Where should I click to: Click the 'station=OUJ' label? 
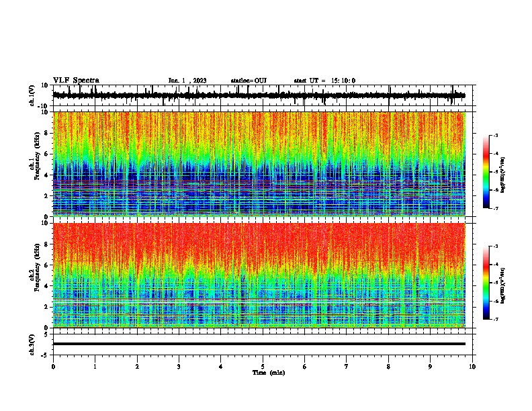tap(249, 81)
